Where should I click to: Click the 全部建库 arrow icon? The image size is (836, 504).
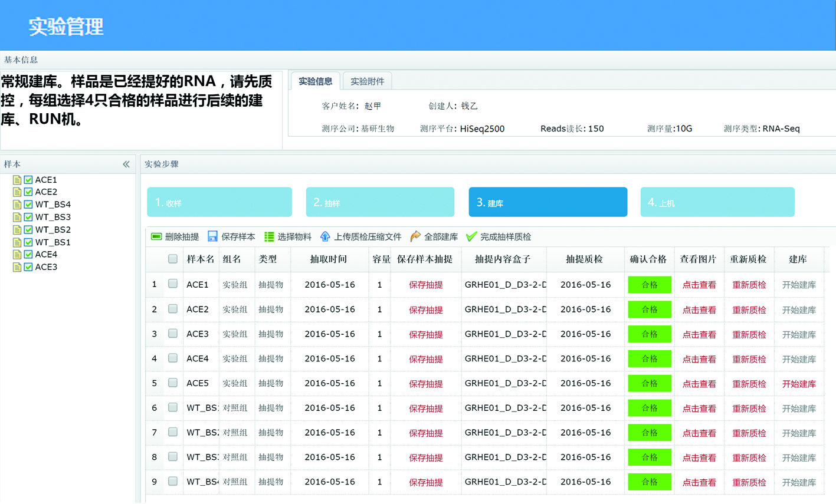coord(415,237)
